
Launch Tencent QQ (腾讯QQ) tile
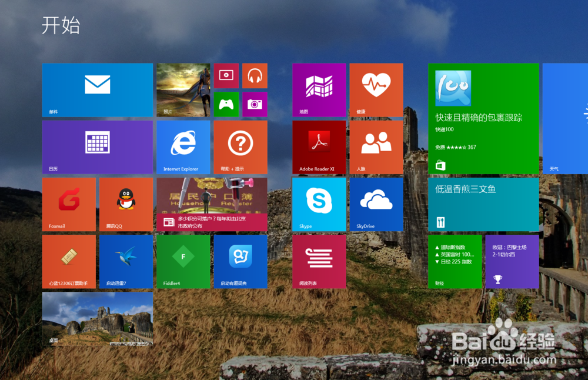pyautogui.click(x=126, y=205)
